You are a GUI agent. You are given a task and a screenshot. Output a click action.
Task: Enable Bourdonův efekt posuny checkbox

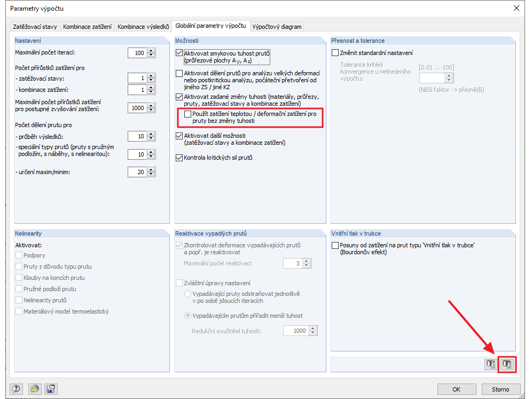[x=335, y=245]
